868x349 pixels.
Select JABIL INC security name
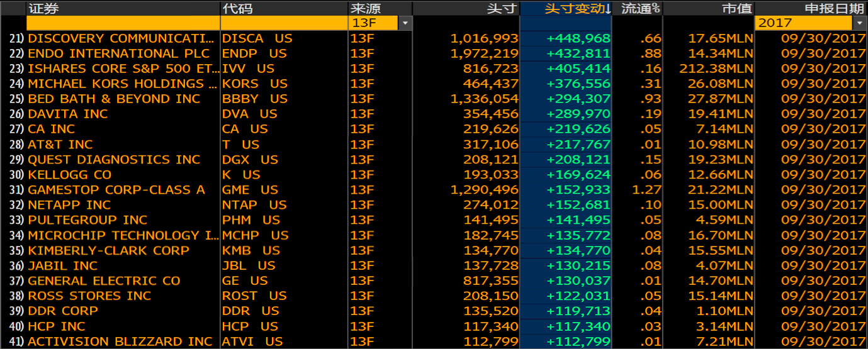[x=63, y=265]
